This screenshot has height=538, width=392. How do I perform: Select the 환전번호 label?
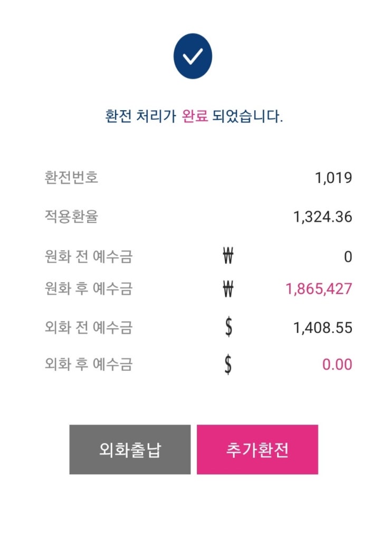pos(71,178)
